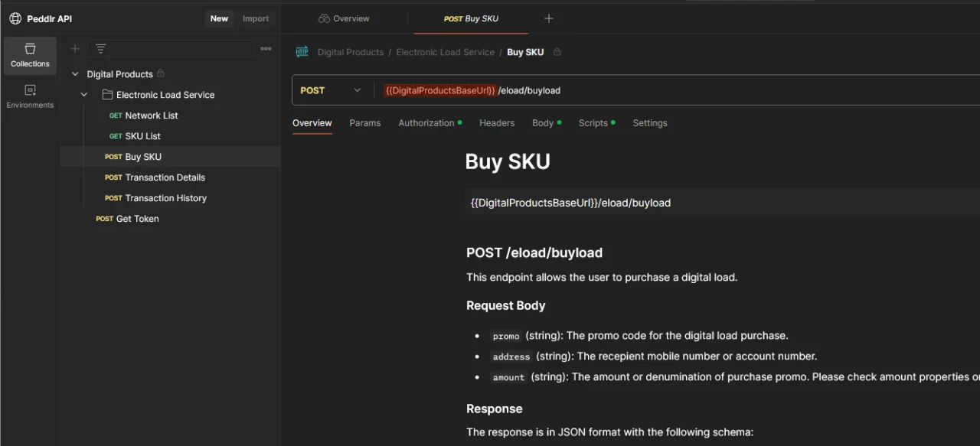Screen dimensions: 980x446
Task: Click the Buy SKU breadcrumb title
Action: (x=525, y=52)
